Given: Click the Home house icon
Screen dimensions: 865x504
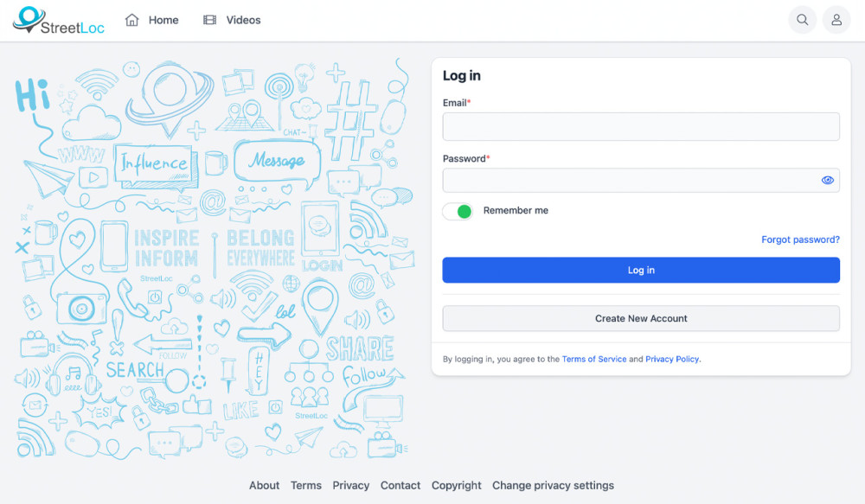Looking at the screenshot, I should pyautogui.click(x=132, y=20).
